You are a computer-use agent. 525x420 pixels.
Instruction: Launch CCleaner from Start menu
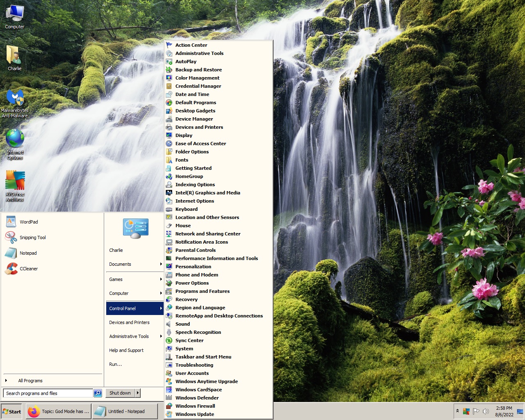28,269
